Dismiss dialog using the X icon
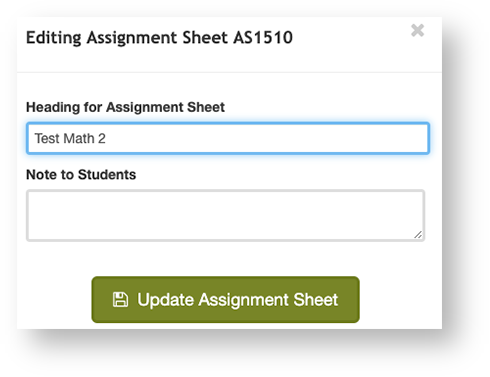The height and width of the screenshot is (377, 490). 417,31
